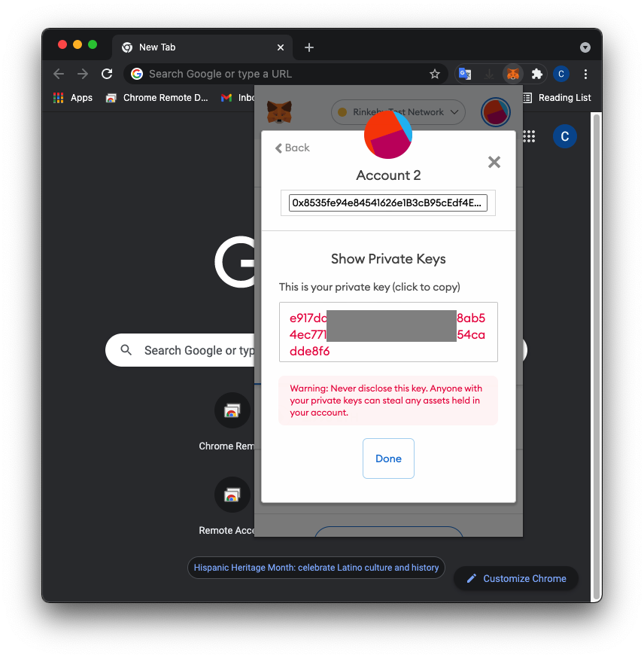Click the 'Show Private Keys' heading
Screen dimensions: 644x658
tap(388, 259)
